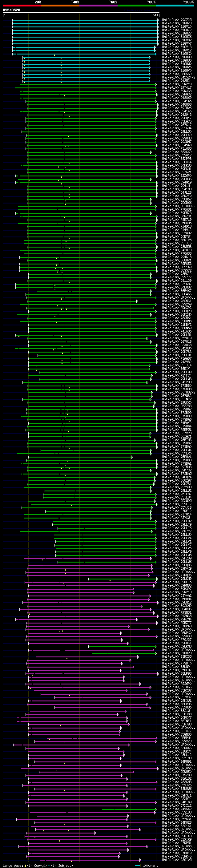This screenshot has height=868, width=197.
Task: Select the UniRef100_C7BUE0 label
Action: [177, 853]
